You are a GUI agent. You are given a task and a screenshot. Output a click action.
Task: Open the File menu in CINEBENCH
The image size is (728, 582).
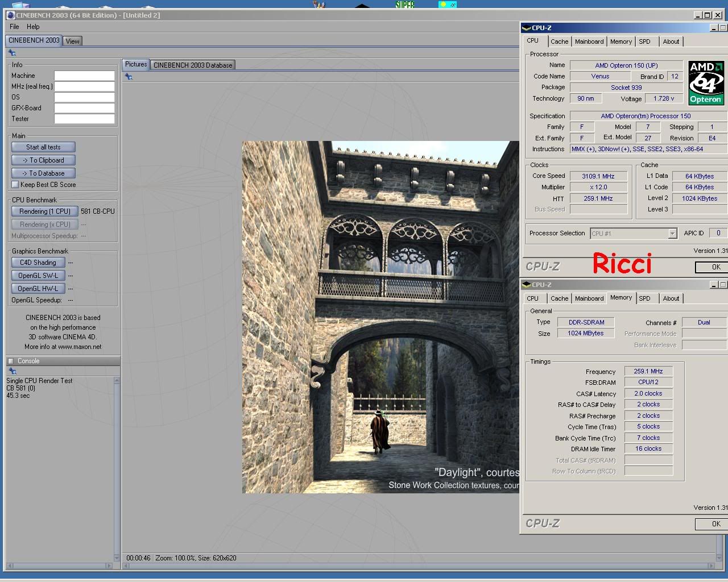click(x=14, y=27)
